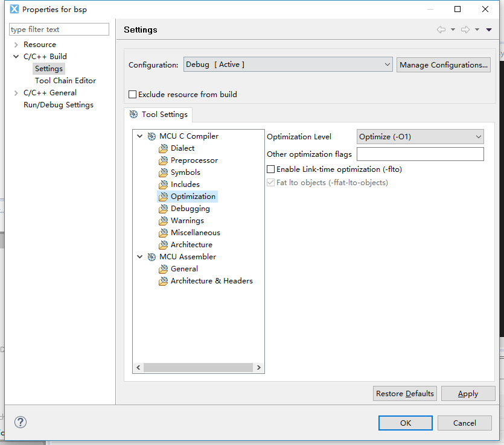Click the back navigation arrow icon
Viewport: 504px width, 445px height.
(441, 30)
